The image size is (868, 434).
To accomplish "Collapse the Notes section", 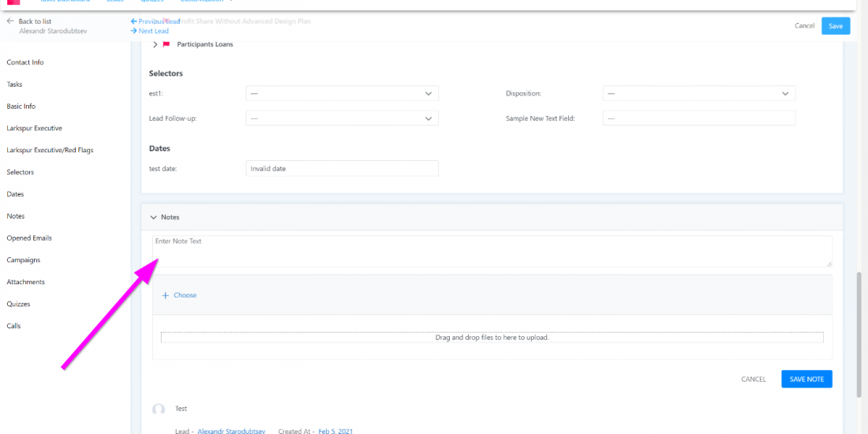I will pyautogui.click(x=153, y=216).
